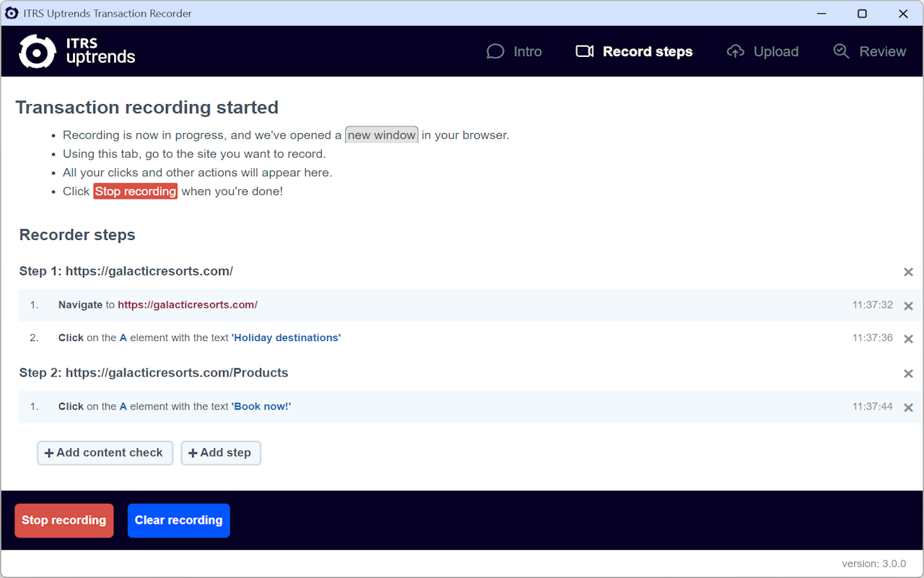This screenshot has height=578, width=924.
Task: Open the https://galacticresorts.com/ link
Action: pyautogui.click(x=188, y=305)
